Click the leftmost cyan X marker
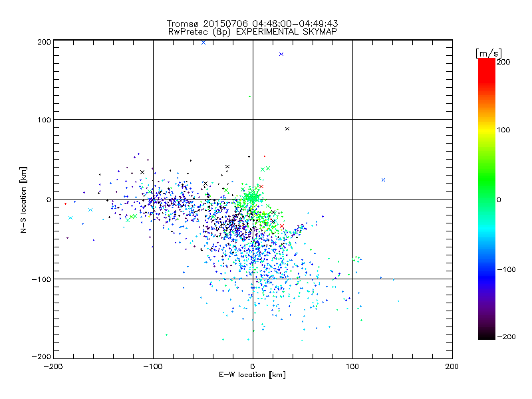The image size is (532, 399). 70,218
